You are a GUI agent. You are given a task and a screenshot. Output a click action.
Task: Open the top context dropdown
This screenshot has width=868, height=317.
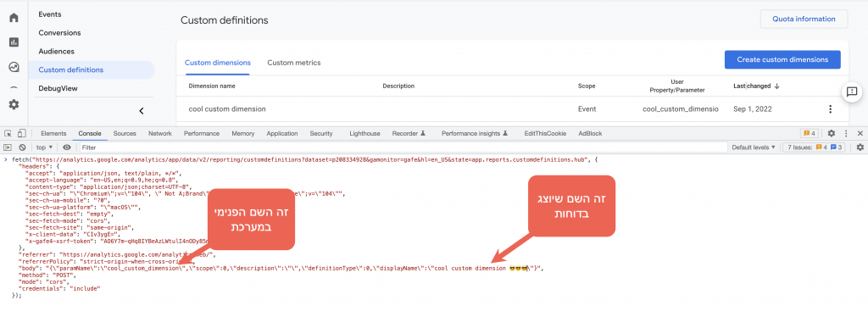(44, 147)
